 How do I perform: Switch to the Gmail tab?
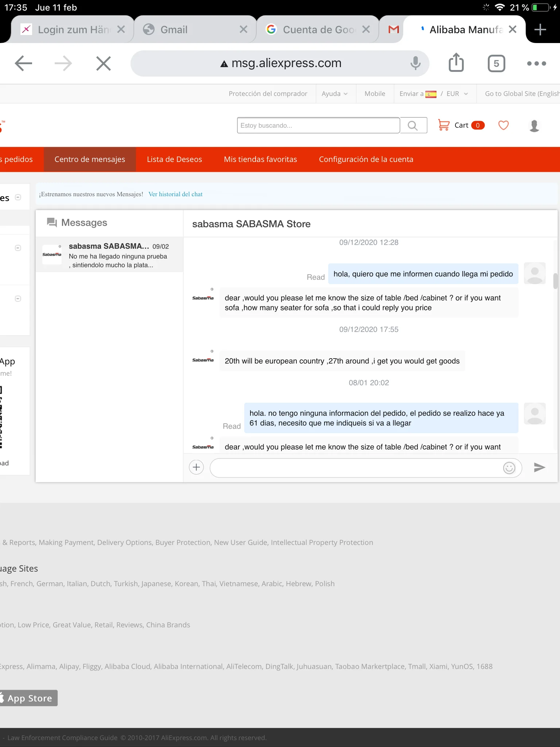[x=195, y=30]
